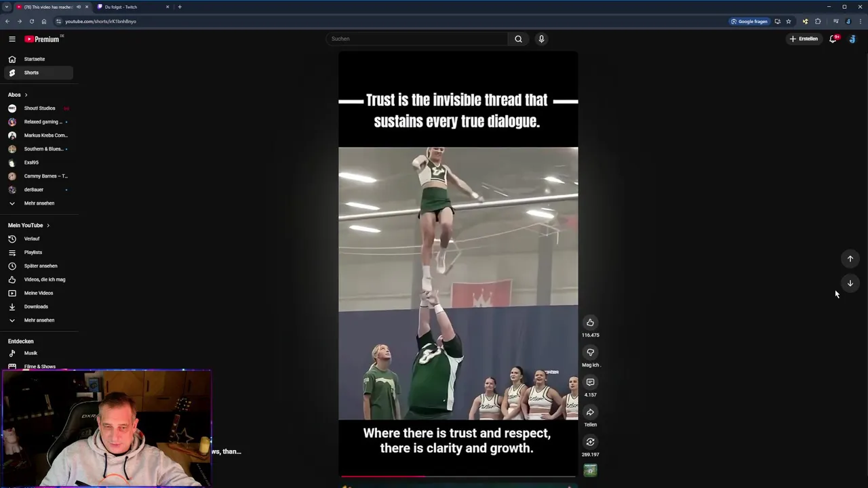This screenshot has height=488, width=868.
Task: Open the sound source thumbnail of the Short
Action: tap(590, 470)
